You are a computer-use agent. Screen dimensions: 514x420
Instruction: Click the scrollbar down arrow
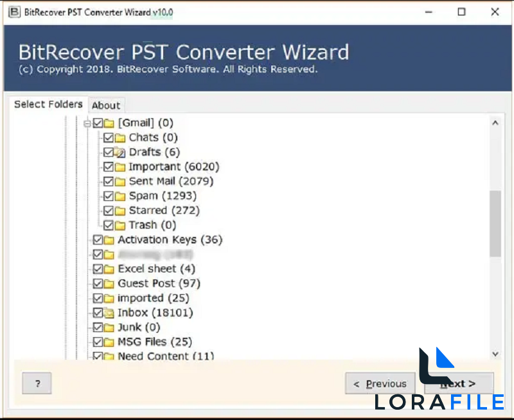(x=495, y=354)
